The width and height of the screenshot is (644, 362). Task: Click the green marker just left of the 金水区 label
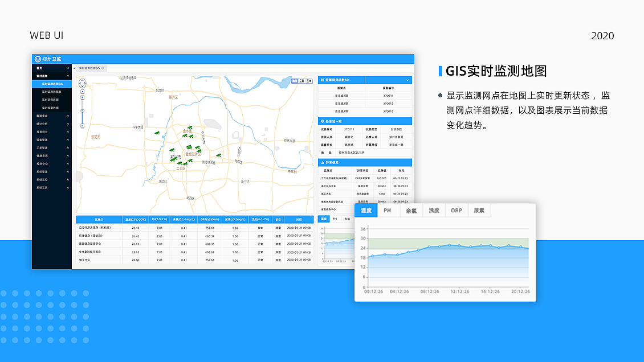(185, 135)
